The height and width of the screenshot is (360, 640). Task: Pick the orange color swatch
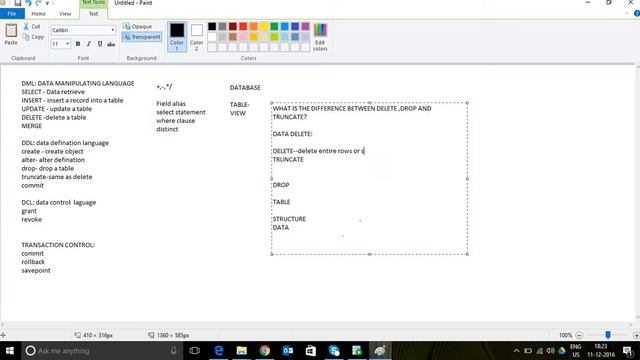coord(253,27)
